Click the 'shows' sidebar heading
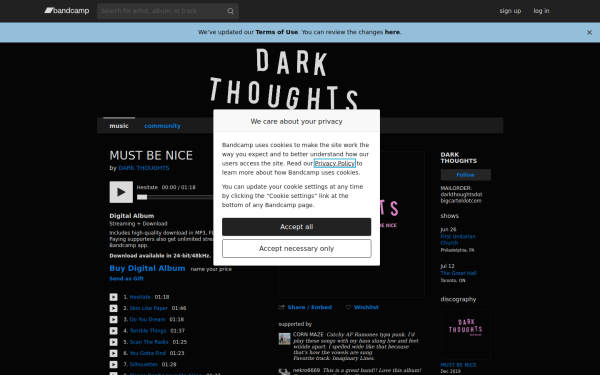Screen dimensions: 600x375 point(450,216)
